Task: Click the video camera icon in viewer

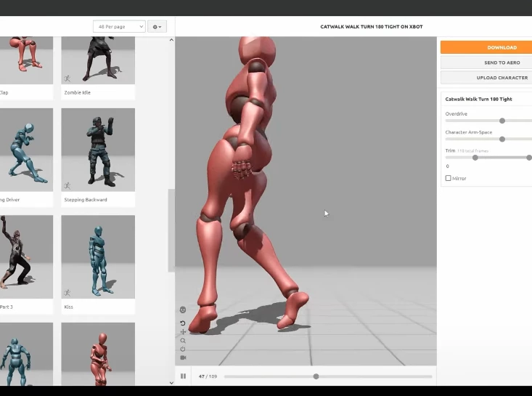Action: [183, 357]
